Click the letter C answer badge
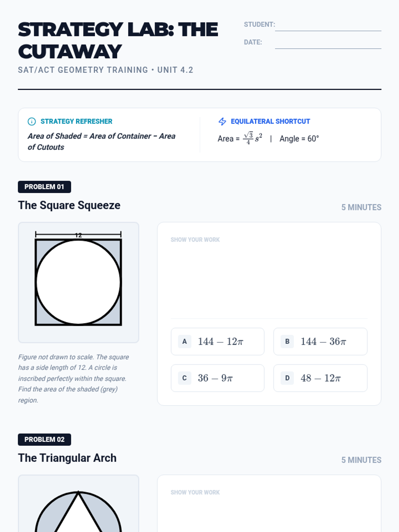The width and height of the screenshot is (399, 532). click(x=185, y=378)
